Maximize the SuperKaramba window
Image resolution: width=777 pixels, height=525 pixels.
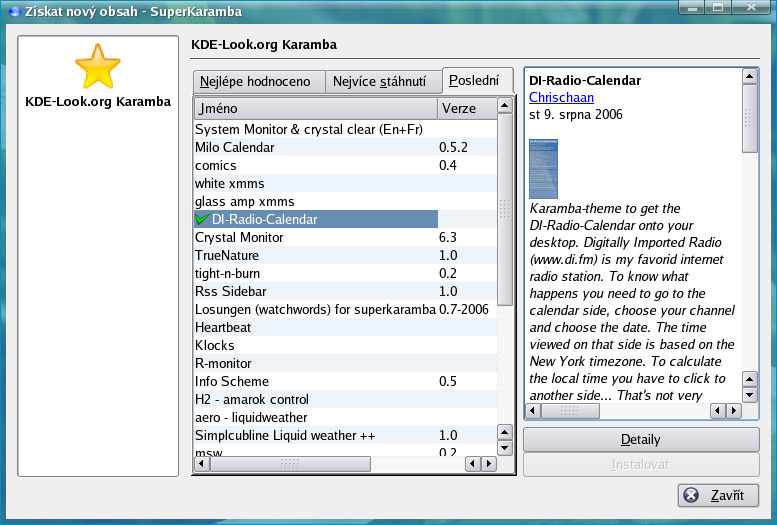pos(718,7)
